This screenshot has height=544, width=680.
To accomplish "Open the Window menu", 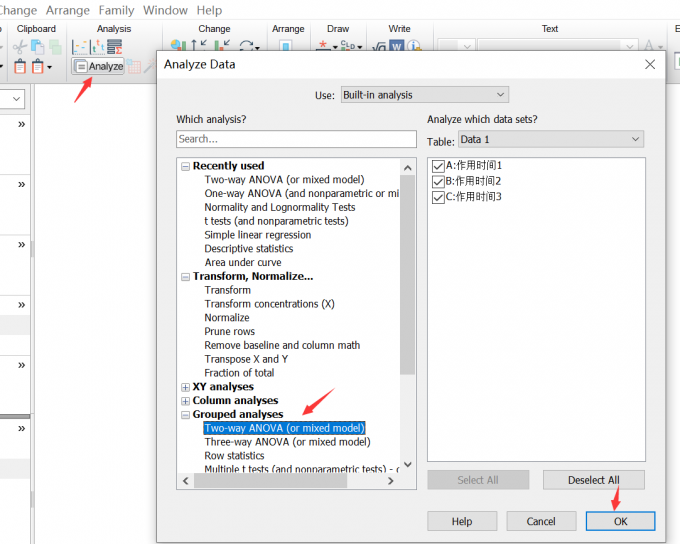I will 165,10.
